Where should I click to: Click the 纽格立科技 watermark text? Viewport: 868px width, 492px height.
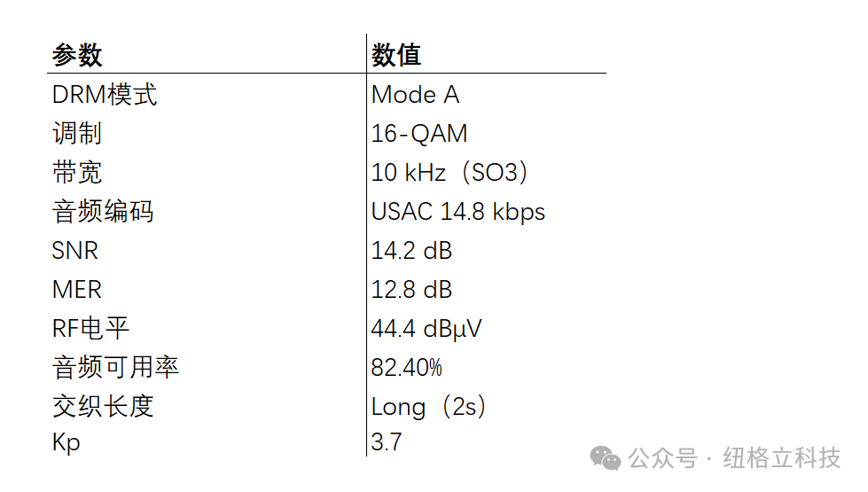pos(781,458)
